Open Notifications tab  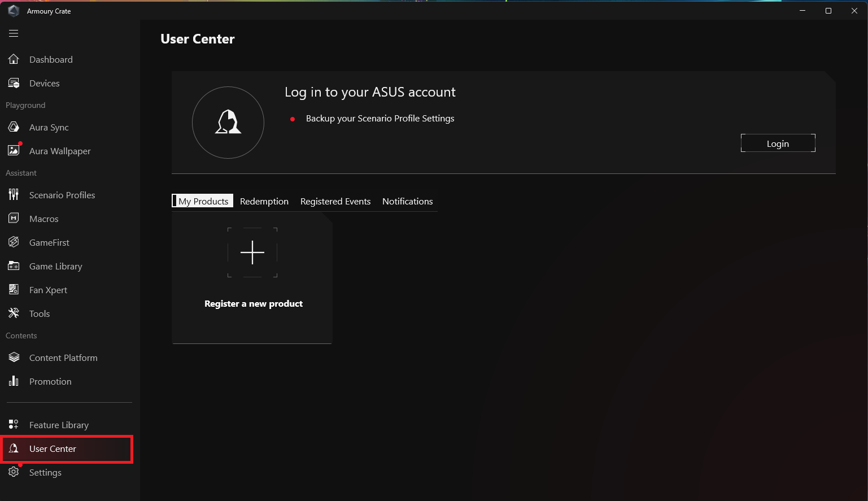pyautogui.click(x=408, y=201)
